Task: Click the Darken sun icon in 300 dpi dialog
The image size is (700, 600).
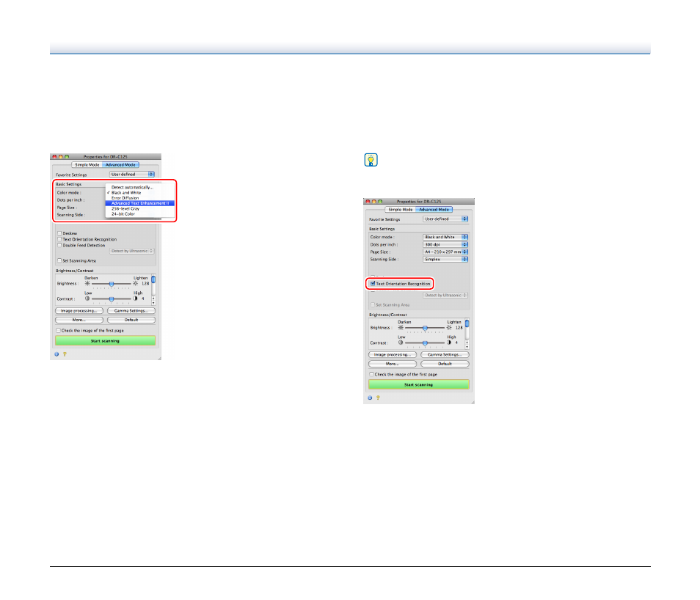Action: pyautogui.click(x=401, y=328)
